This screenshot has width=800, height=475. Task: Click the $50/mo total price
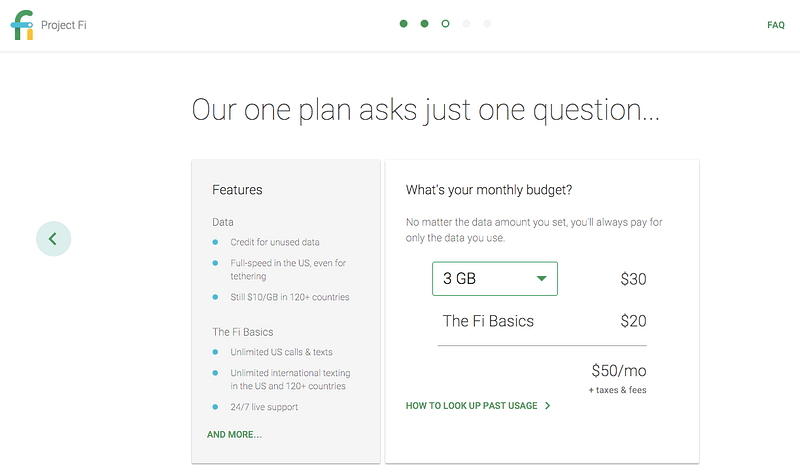[619, 370]
